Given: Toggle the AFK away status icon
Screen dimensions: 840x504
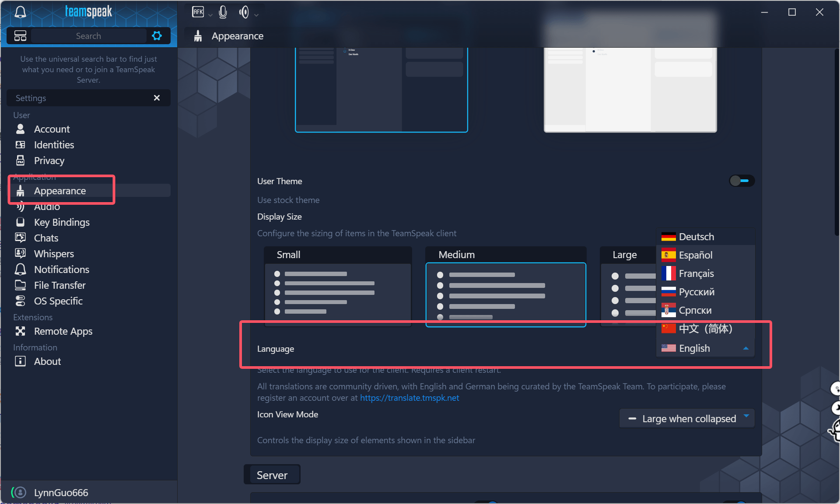Looking at the screenshot, I should click(198, 12).
